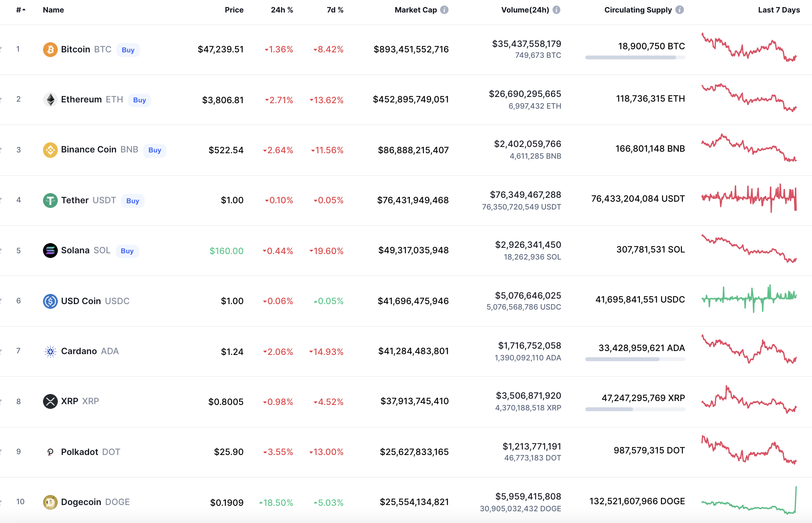This screenshot has height=523, width=812.
Task: Sort by 7d % column header
Action: click(335, 10)
